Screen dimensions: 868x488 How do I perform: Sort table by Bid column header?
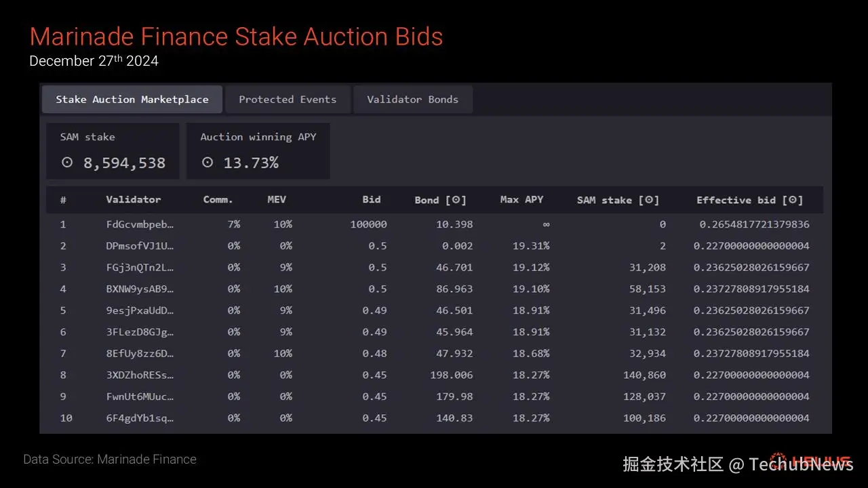tap(372, 200)
